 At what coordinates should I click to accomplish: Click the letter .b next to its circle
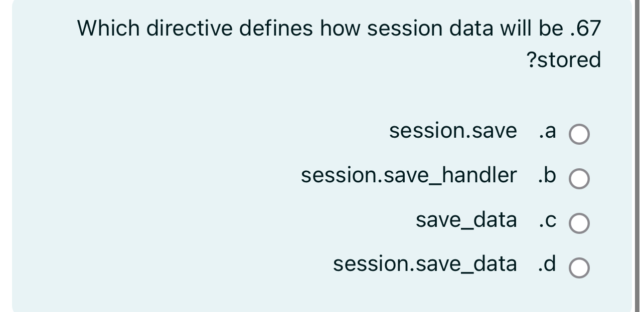[548, 176]
